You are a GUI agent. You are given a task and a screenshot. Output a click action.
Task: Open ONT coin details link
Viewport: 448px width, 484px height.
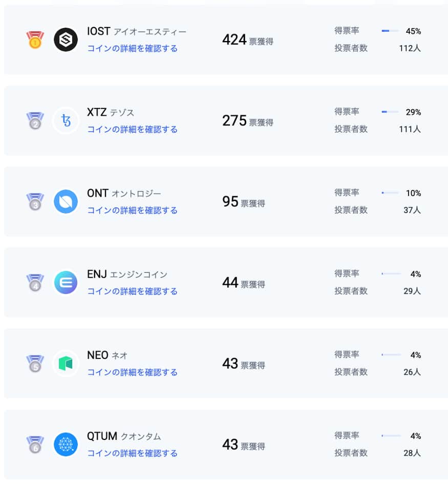coord(133,210)
